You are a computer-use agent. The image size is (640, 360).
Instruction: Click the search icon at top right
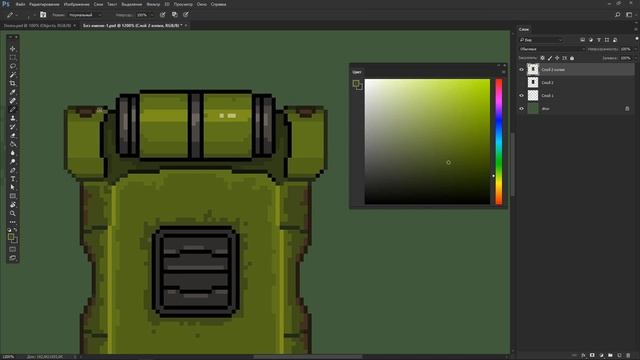click(x=618, y=15)
